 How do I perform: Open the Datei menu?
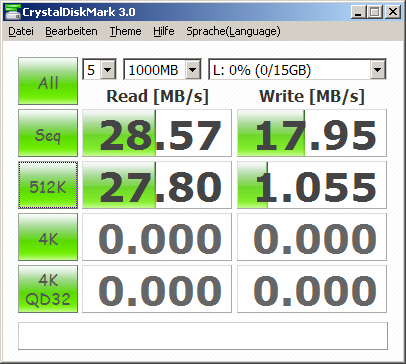tap(21, 31)
